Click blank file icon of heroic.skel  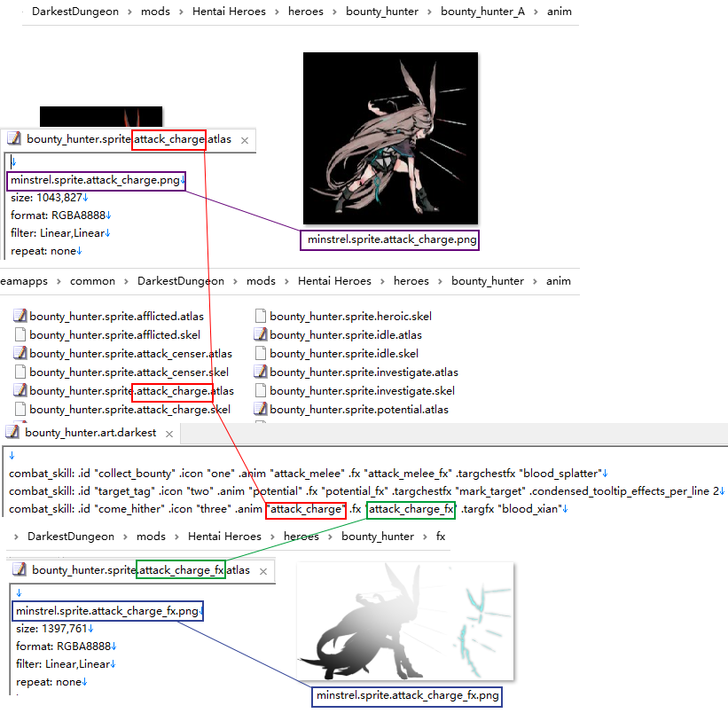(x=261, y=317)
